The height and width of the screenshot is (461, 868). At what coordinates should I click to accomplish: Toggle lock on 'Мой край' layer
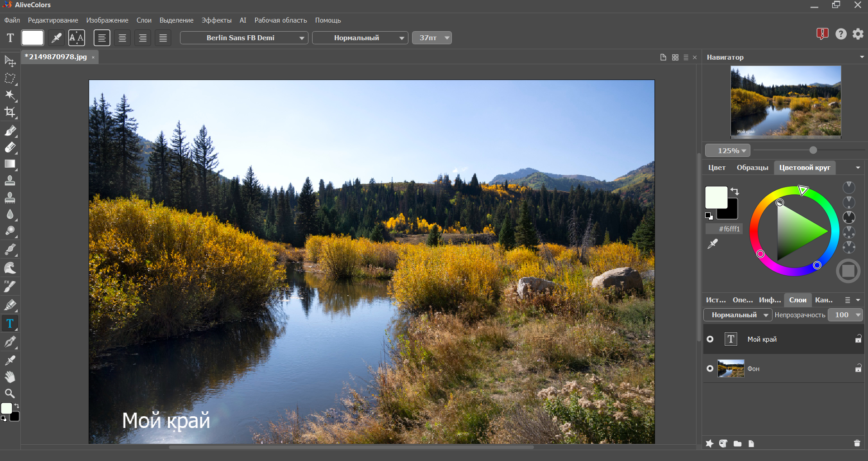pyautogui.click(x=858, y=339)
